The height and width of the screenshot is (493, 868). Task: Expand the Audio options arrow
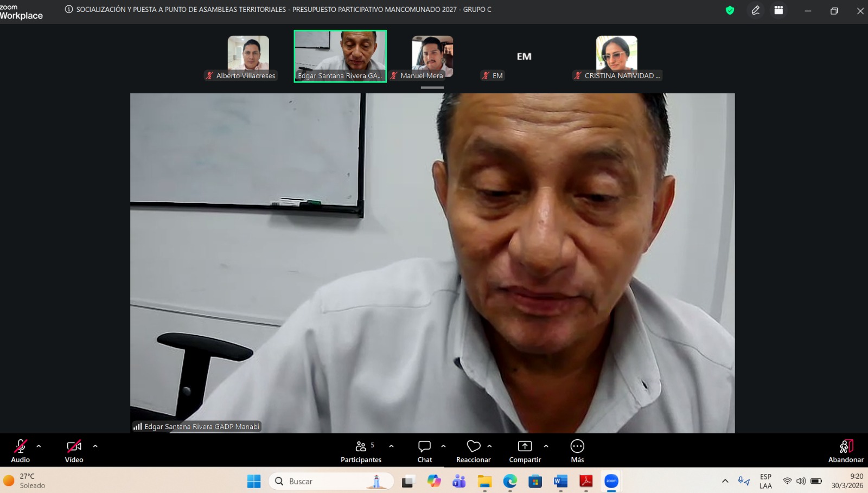tap(39, 446)
